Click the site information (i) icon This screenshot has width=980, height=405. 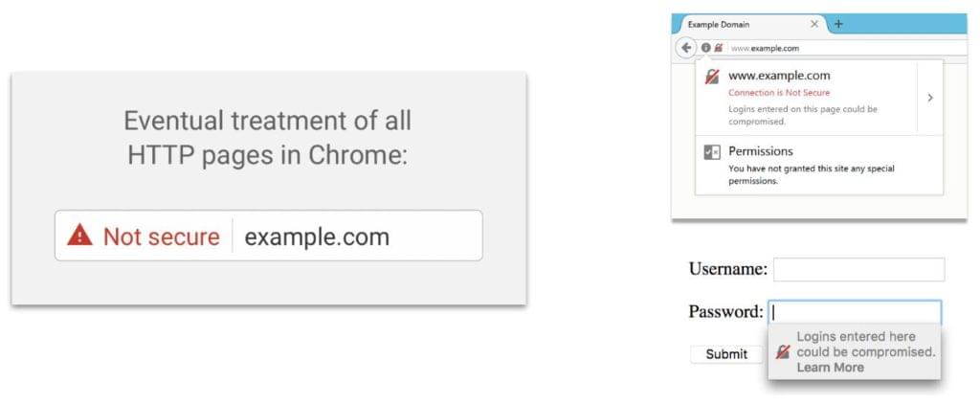[705, 47]
